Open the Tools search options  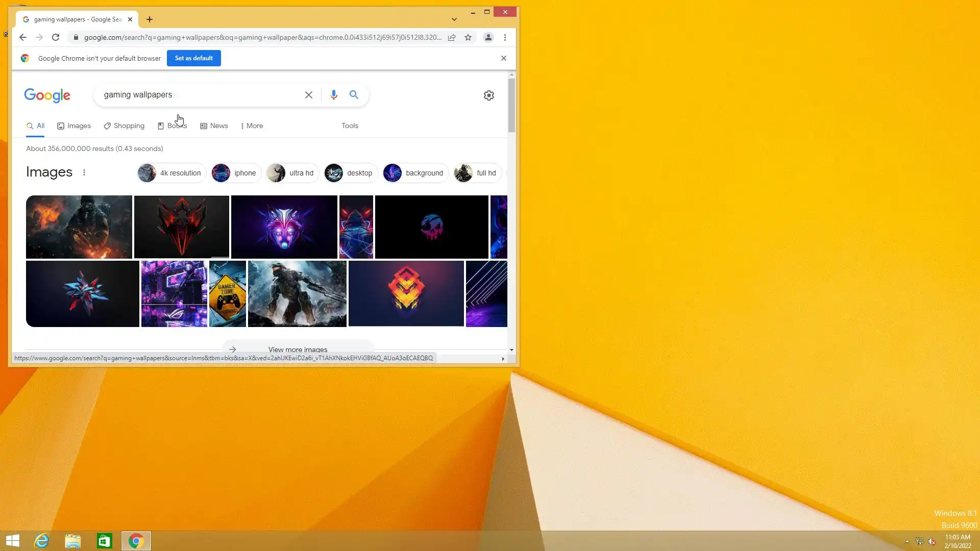(350, 126)
